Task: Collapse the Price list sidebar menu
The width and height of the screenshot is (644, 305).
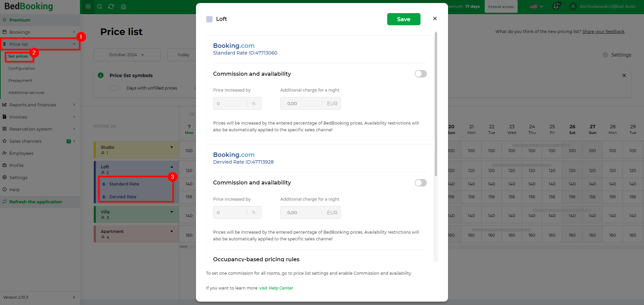Action: 74,44
